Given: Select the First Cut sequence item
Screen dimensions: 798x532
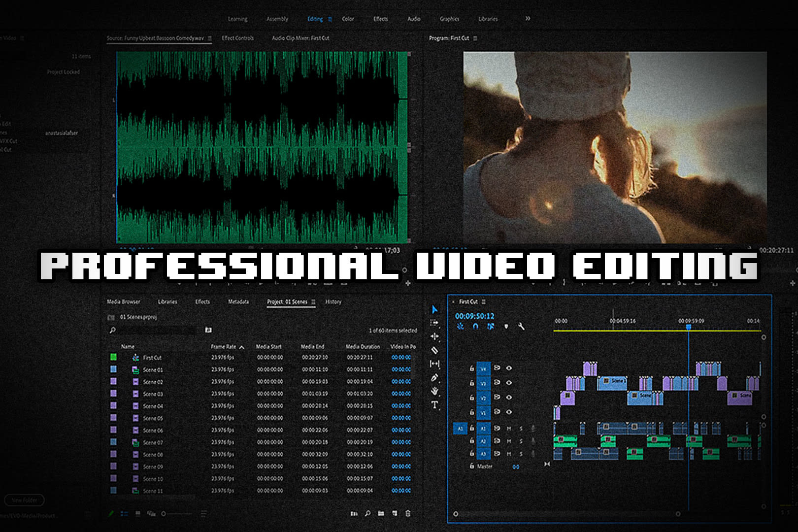Looking at the screenshot, I should [152, 358].
